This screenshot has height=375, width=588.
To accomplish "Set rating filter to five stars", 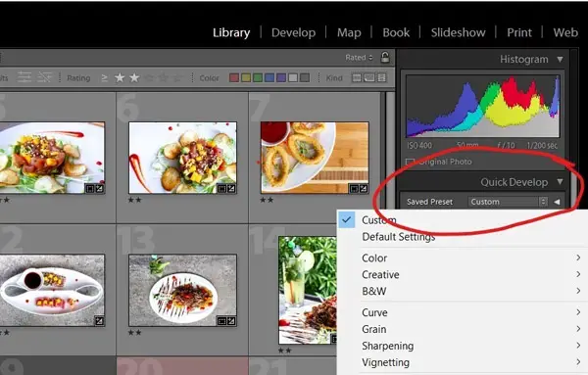I will (x=177, y=78).
